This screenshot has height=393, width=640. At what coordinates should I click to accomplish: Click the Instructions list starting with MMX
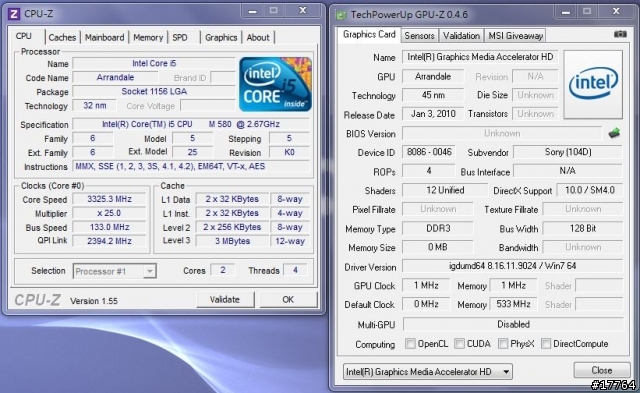[x=191, y=166]
